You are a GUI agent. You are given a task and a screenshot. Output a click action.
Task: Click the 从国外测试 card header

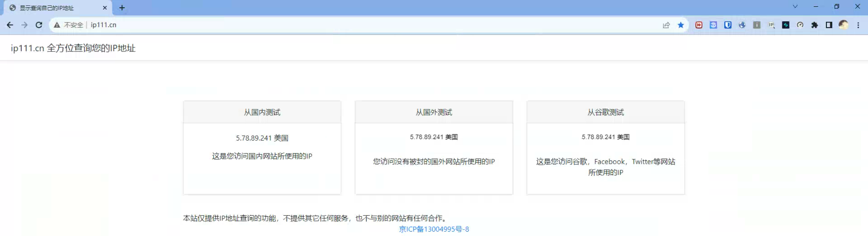(434, 112)
